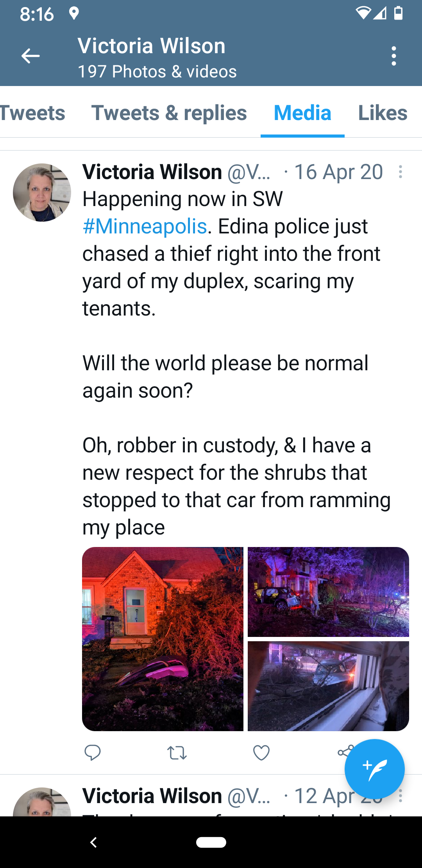Open Victoria Wilson's avatar on first tweet
This screenshot has height=868, width=422.
[42, 192]
